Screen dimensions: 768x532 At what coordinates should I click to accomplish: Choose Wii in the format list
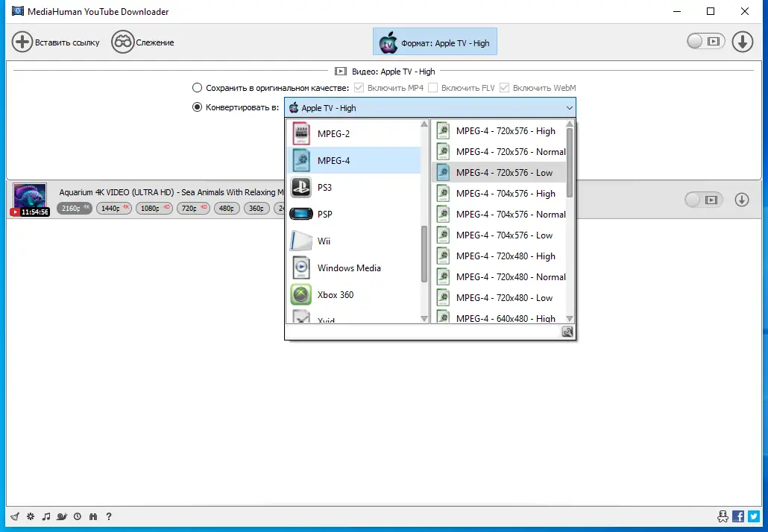point(353,241)
